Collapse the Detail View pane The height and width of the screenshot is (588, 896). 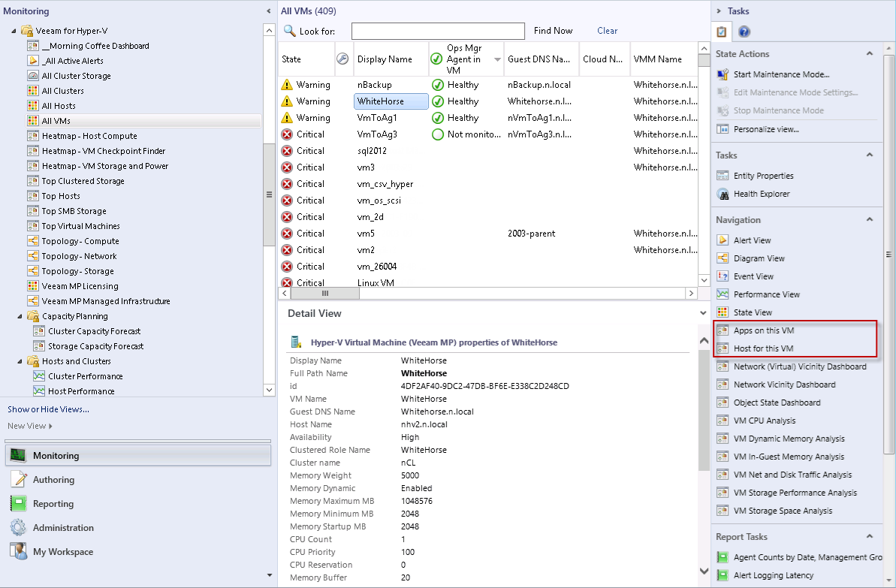[x=703, y=313]
